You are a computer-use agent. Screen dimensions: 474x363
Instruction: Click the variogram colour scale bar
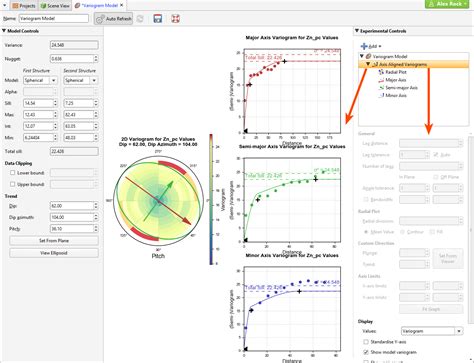(211, 199)
